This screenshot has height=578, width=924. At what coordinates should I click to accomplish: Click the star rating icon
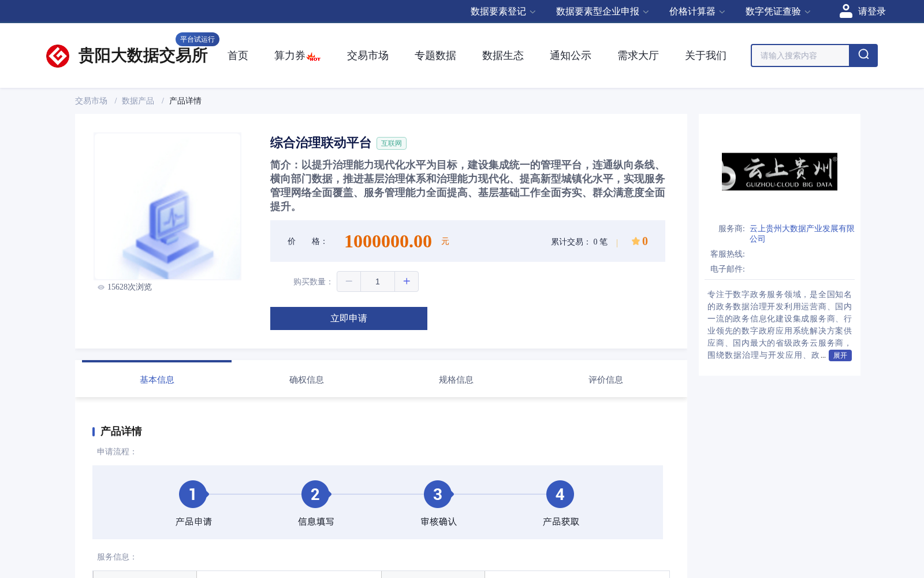point(635,241)
